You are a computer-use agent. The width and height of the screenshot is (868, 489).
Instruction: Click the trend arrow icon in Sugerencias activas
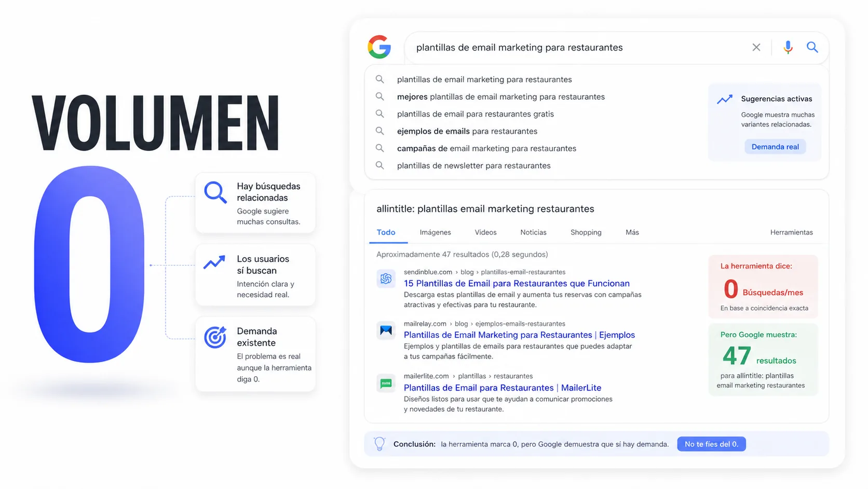click(725, 99)
